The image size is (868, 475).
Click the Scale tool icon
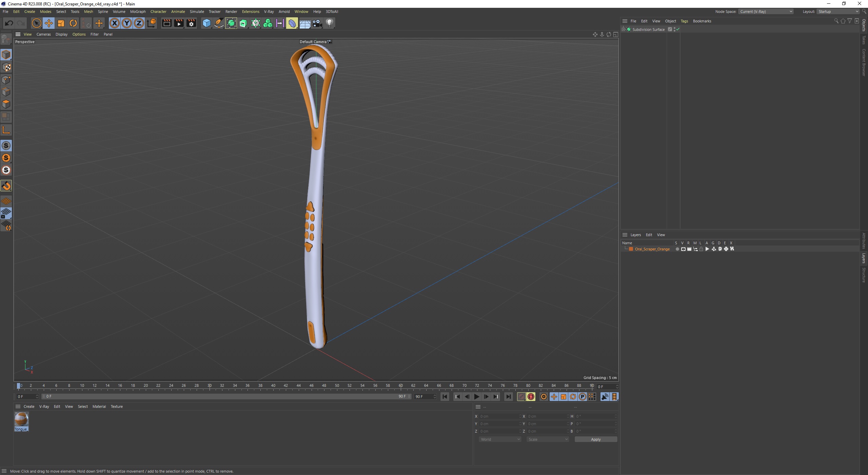pos(61,23)
